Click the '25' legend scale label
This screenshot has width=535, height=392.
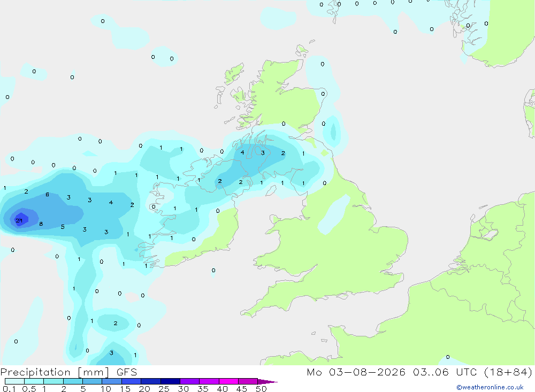coord(164,389)
